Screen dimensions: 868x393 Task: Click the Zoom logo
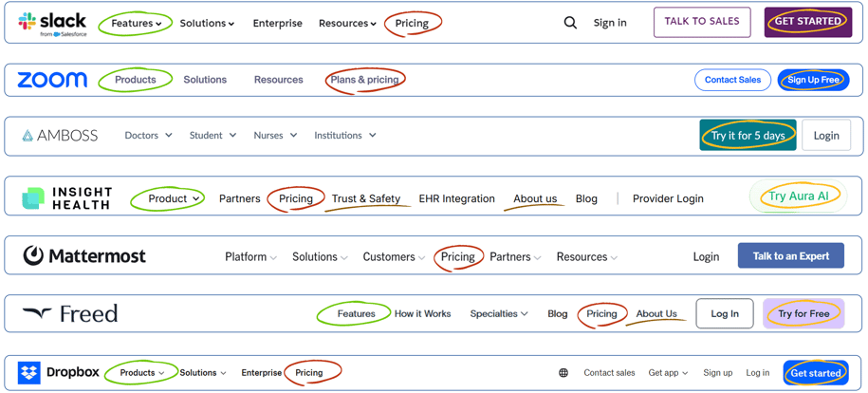coord(52,80)
